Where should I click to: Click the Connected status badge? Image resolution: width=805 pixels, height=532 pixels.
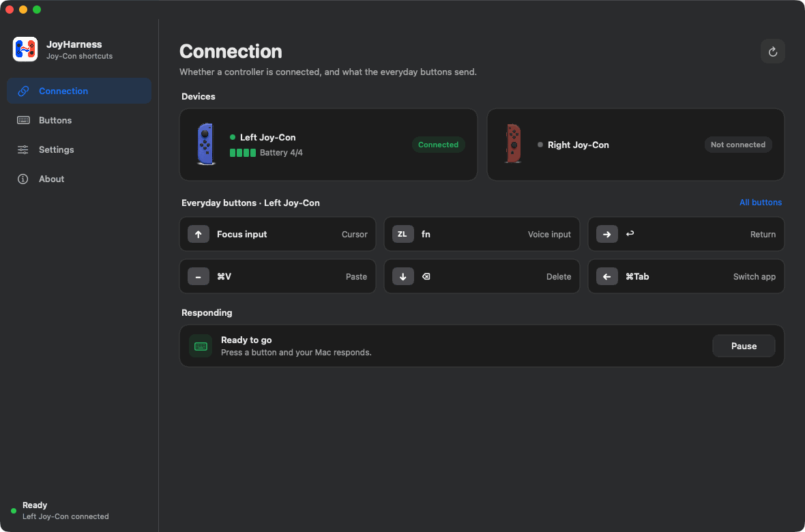coord(439,145)
